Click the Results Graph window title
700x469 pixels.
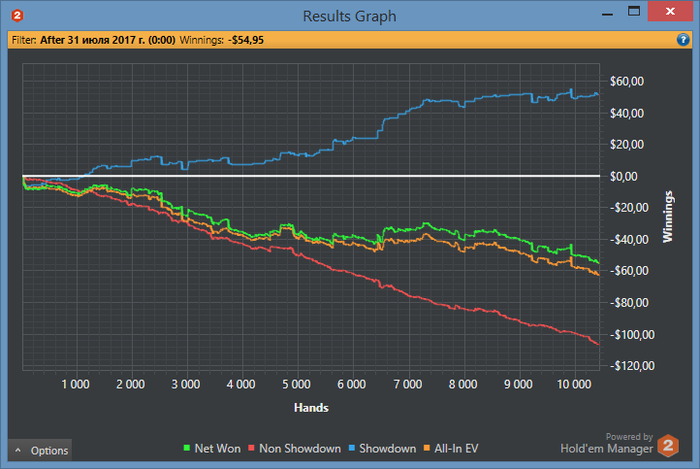click(x=350, y=16)
